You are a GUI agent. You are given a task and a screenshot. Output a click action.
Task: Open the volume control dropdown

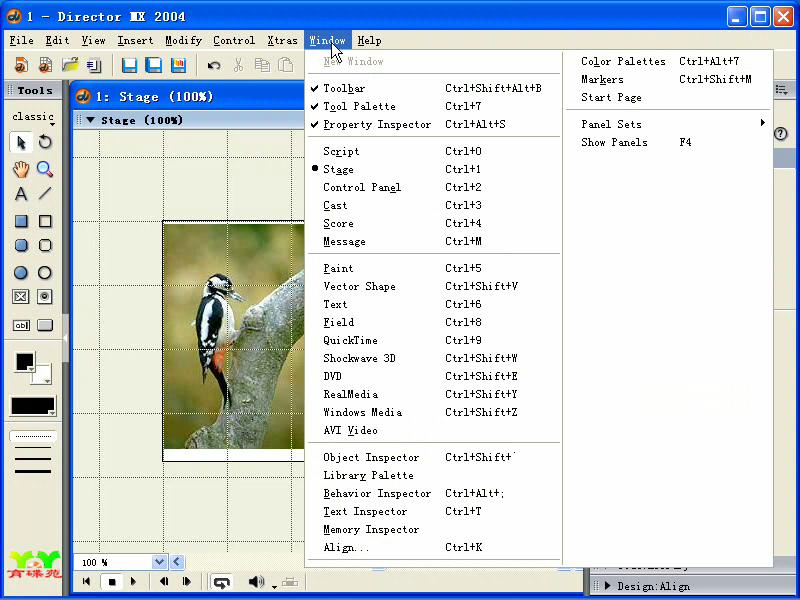pos(274,587)
